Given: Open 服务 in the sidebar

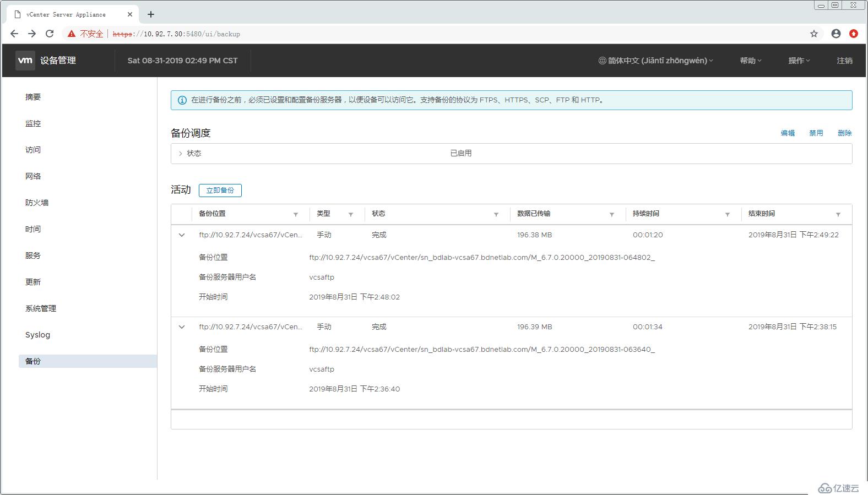Looking at the screenshot, I should tap(33, 255).
